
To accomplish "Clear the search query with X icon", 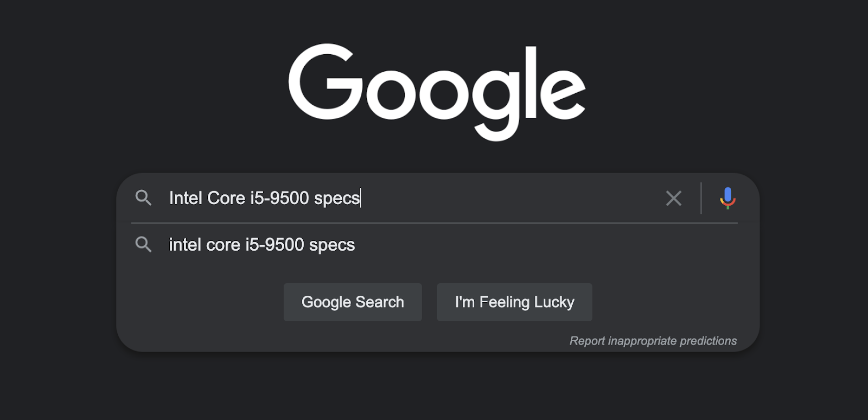I will (673, 198).
